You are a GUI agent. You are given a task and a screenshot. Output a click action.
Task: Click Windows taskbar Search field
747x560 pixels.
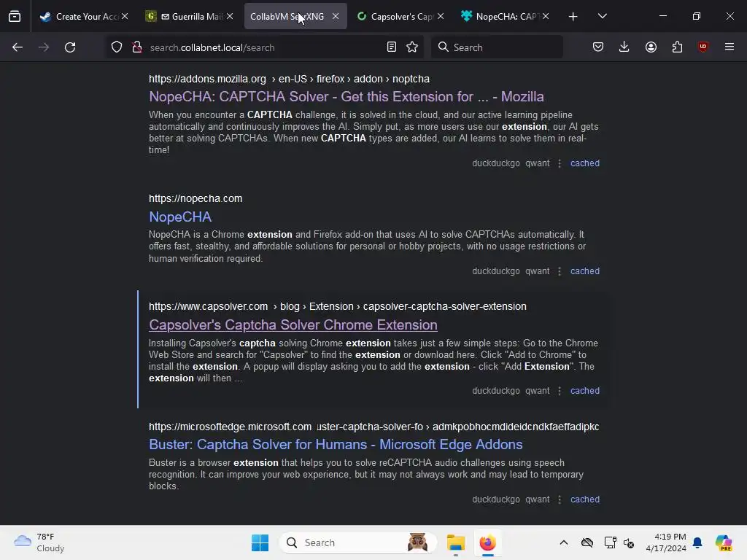click(357, 542)
